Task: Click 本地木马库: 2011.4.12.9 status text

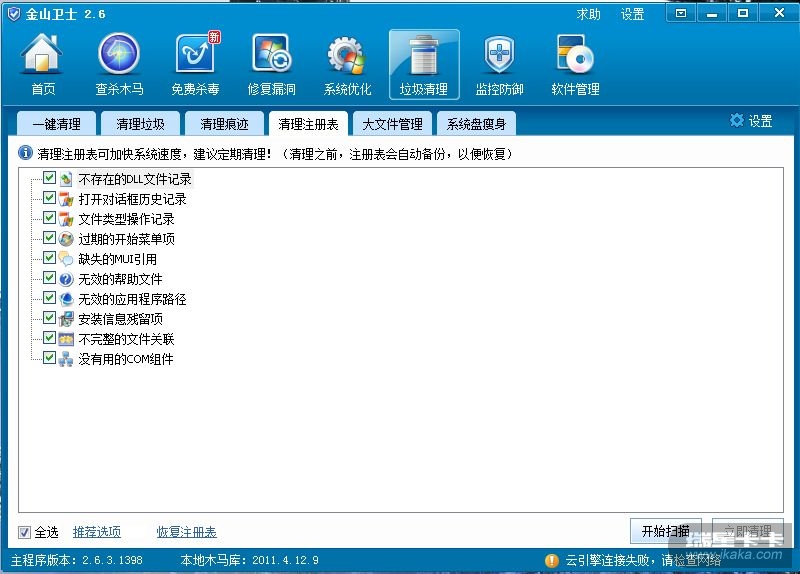Action: 249,560
